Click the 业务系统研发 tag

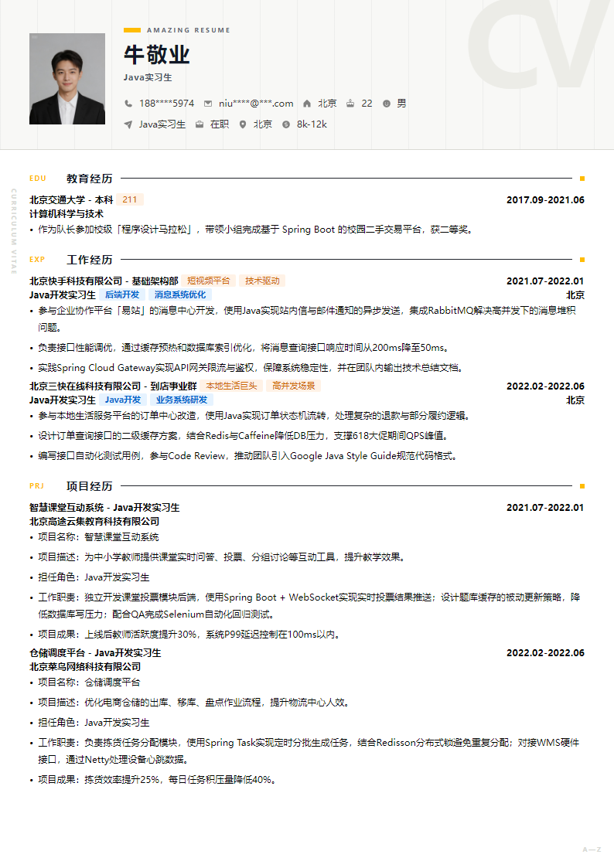click(x=182, y=400)
